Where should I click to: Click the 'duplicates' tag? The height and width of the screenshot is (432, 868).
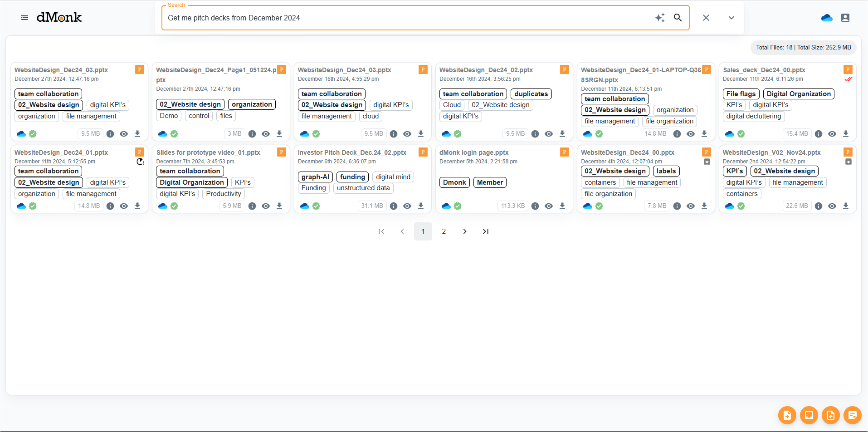coord(531,94)
